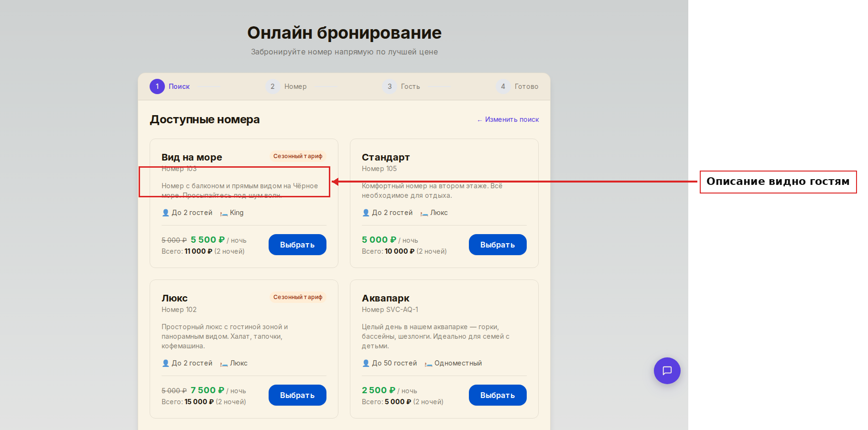Click crossed-out 5 000 ₽ in Люкс card
Viewport: 868px width, 430px height.
(x=174, y=391)
